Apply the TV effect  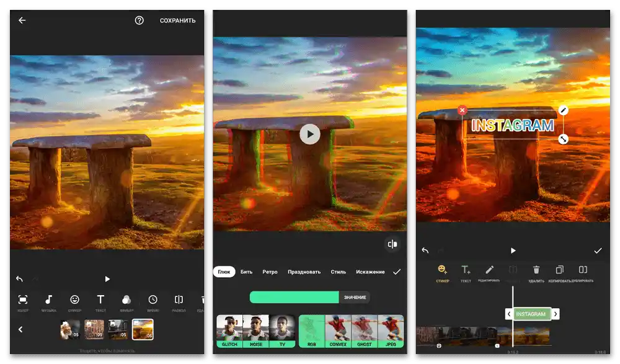click(x=282, y=331)
